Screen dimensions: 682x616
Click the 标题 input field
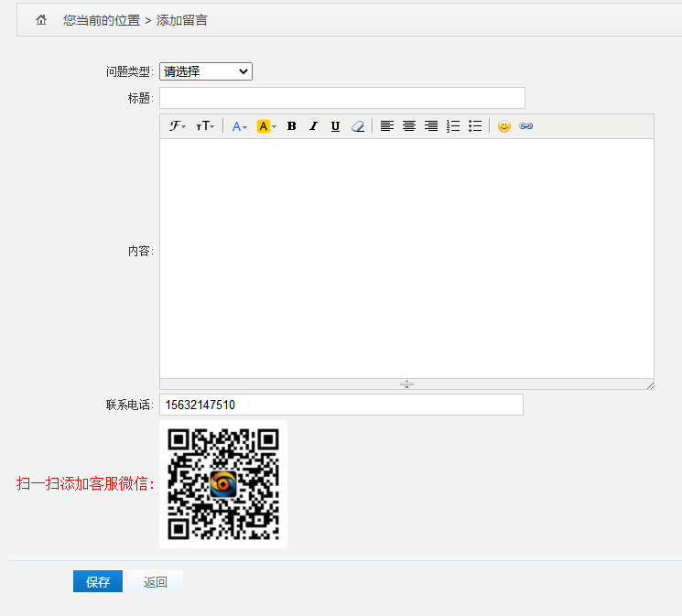point(341,98)
